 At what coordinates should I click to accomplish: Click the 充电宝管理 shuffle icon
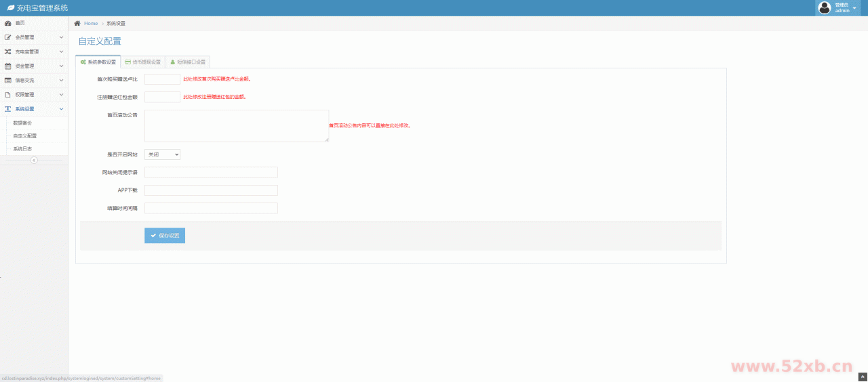tap(8, 51)
